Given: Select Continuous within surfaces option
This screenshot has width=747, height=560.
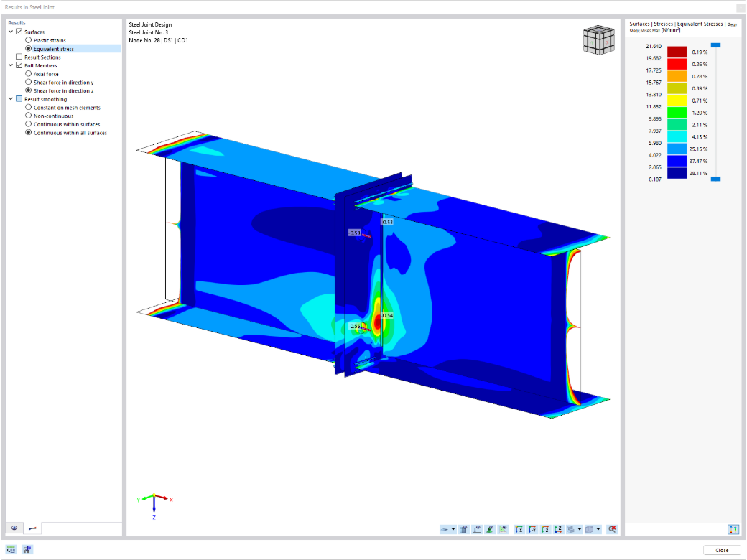Looking at the screenshot, I should click(x=29, y=124).
